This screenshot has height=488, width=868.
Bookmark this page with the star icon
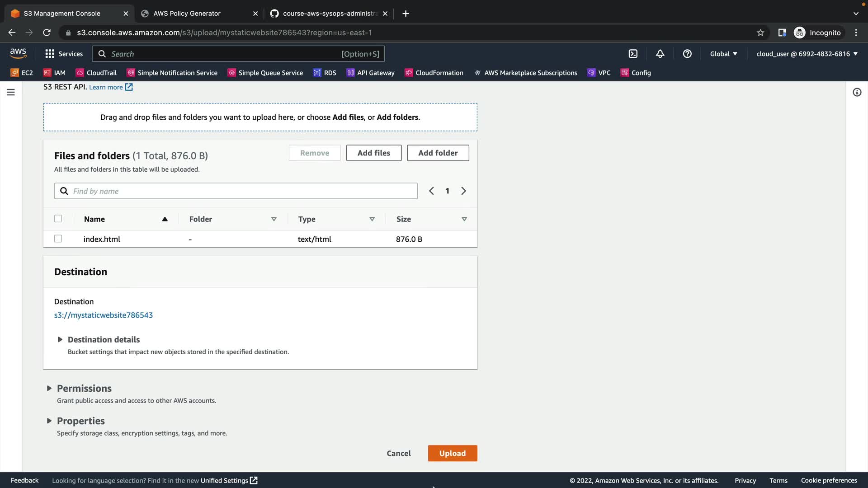point(760,33)
